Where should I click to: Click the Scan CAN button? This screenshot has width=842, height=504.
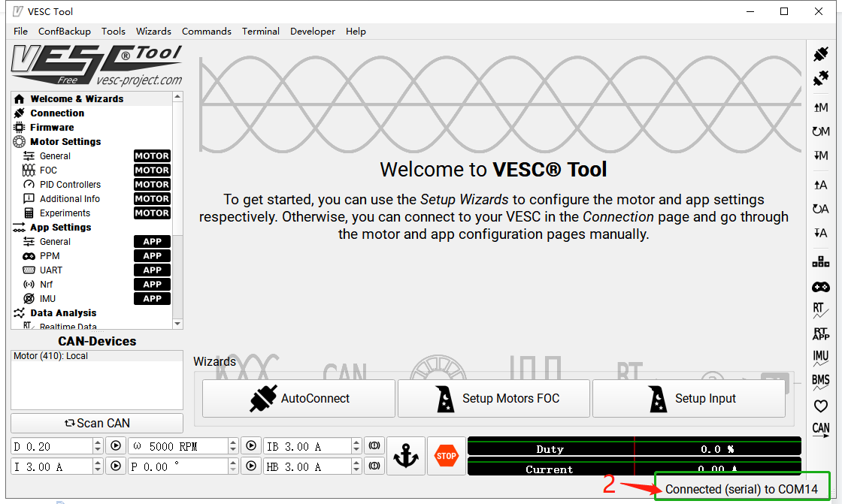96,423
